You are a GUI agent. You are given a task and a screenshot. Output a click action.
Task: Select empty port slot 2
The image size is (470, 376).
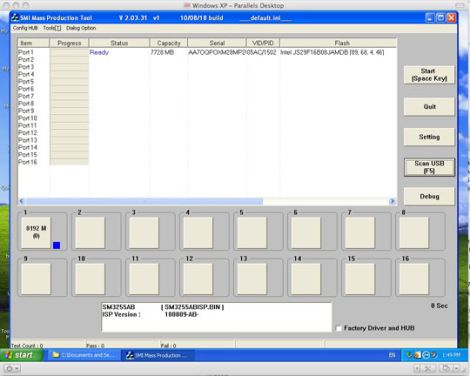[x=90, y=233]
